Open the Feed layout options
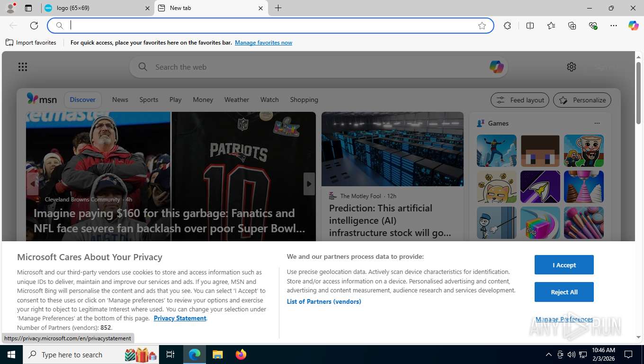This screenshot has height=364, width=644. click(x=520, y=100)
